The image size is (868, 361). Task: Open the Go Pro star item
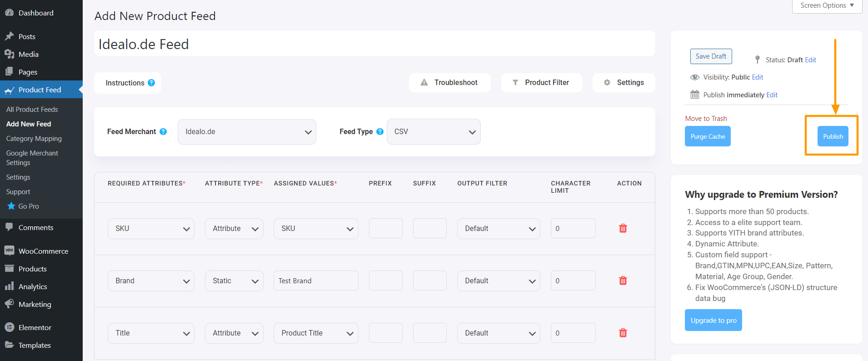(28, 206)
